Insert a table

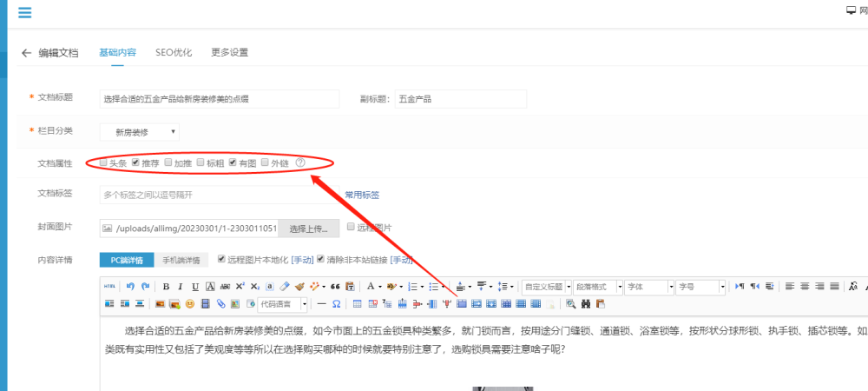[x=357, y=303]
